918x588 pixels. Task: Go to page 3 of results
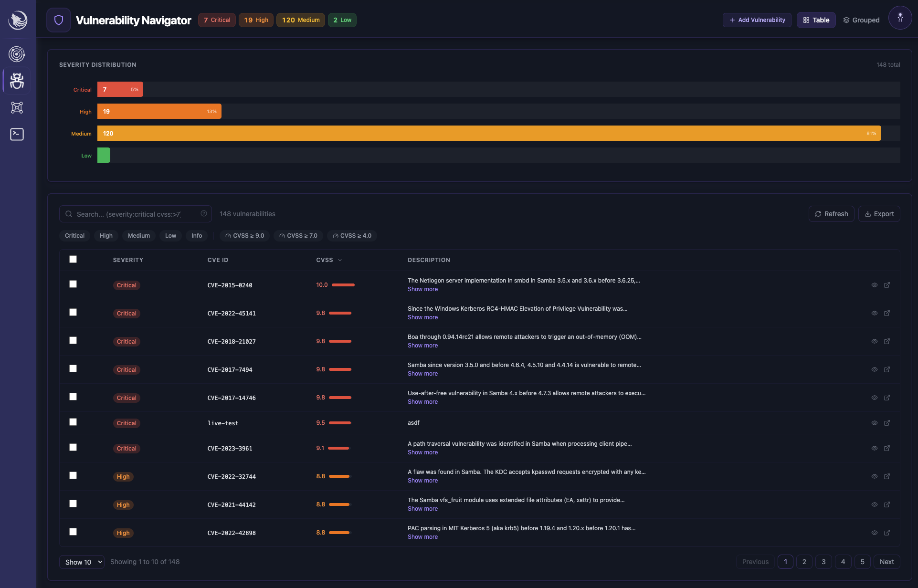tap(823, 562)
